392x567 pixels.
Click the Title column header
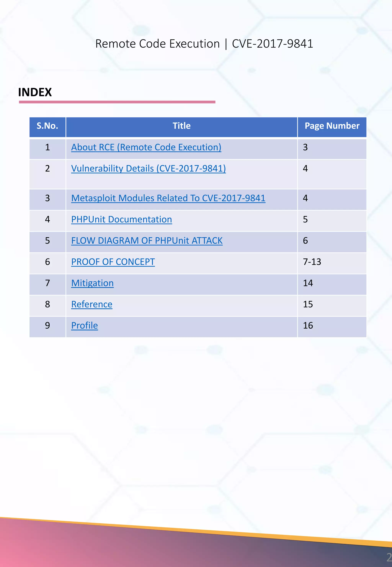click(x=181, y=126)
